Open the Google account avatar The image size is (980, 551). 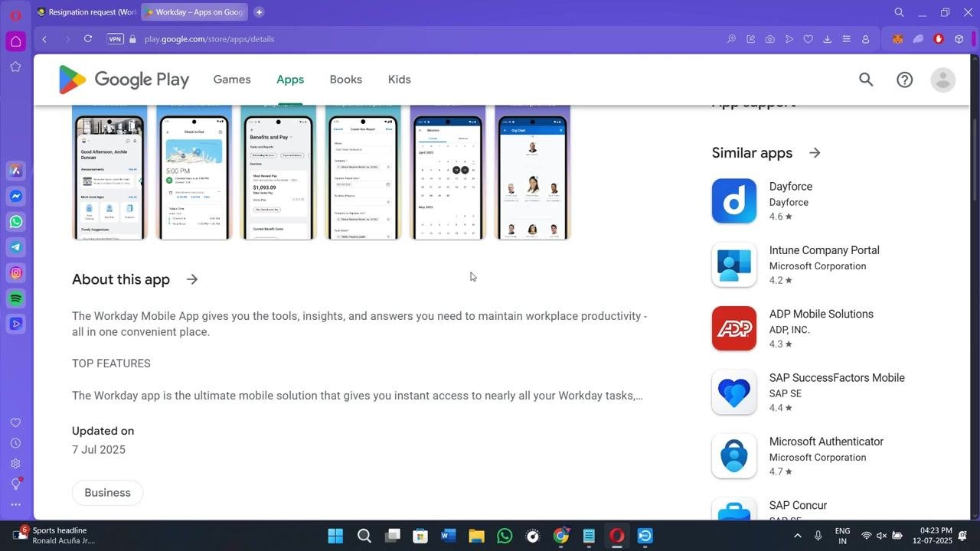tap(943, 80)
